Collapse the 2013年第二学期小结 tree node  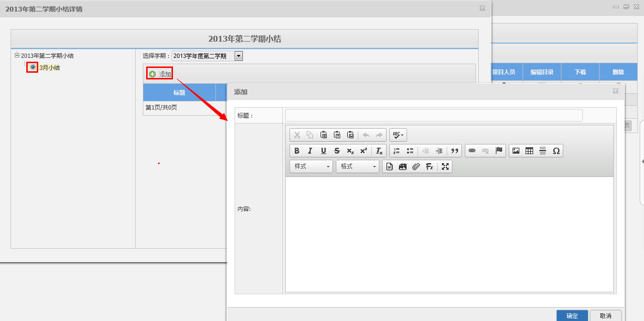click(17, 55)
